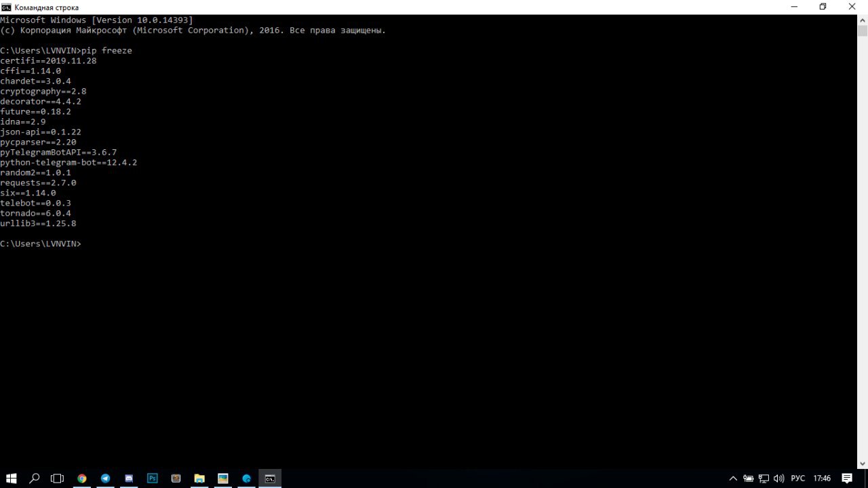
Task: Open Photoshop from the taskbar
Action: point(153,478)
